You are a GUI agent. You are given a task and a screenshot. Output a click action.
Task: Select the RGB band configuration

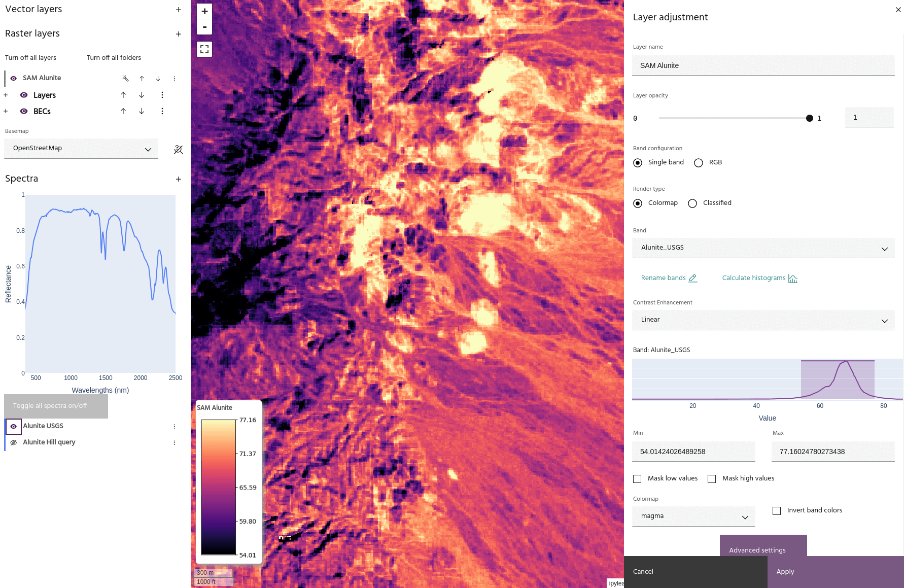[699, 163]
